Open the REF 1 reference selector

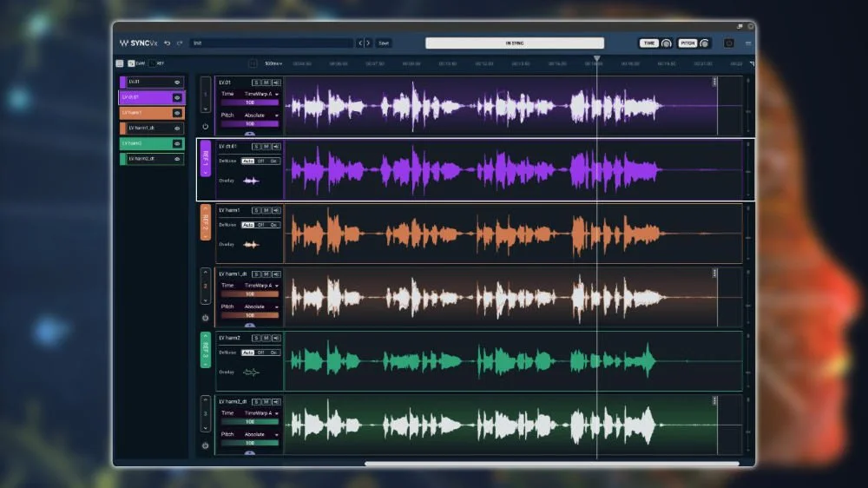206,158
